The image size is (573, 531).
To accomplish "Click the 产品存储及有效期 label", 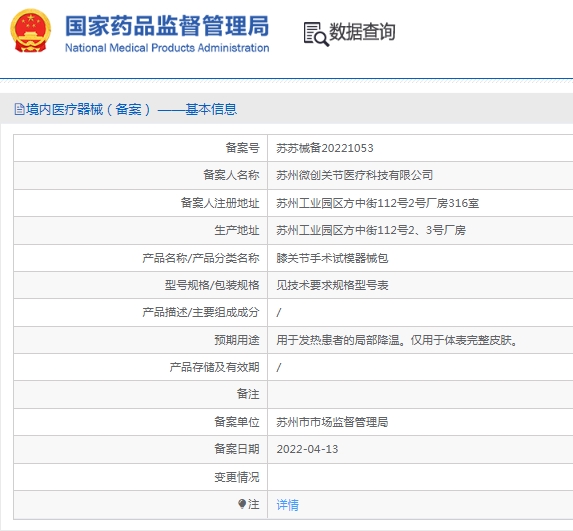I will pos(214,367).
